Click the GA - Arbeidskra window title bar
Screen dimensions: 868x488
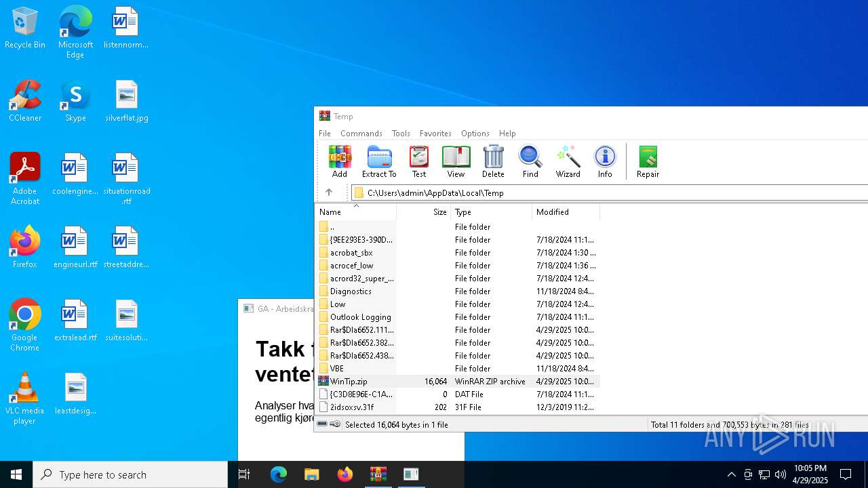(276, 308)
